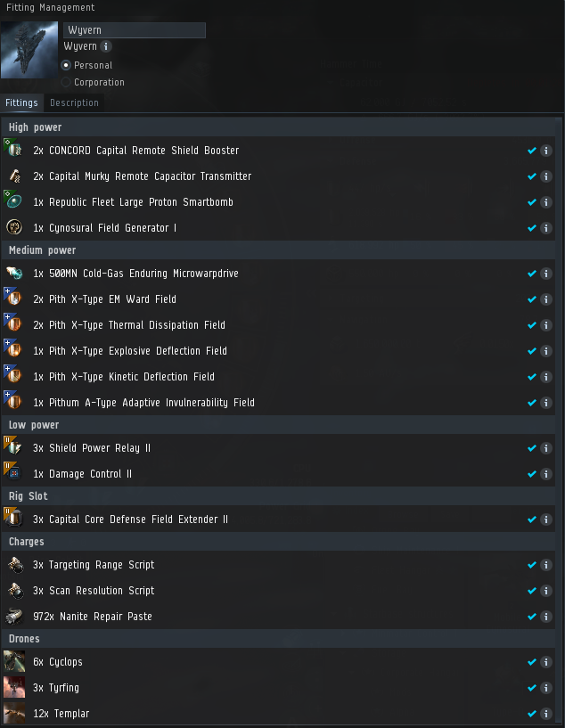Click the Charges section header
This screenshot has height=728, width=565.
pyautogui.click(x=279, y=542)
